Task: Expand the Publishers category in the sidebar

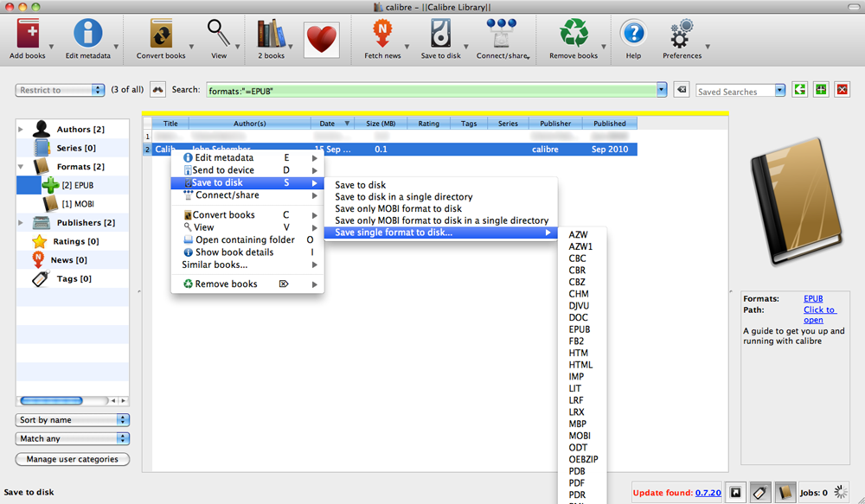Action: click(22, 222)
